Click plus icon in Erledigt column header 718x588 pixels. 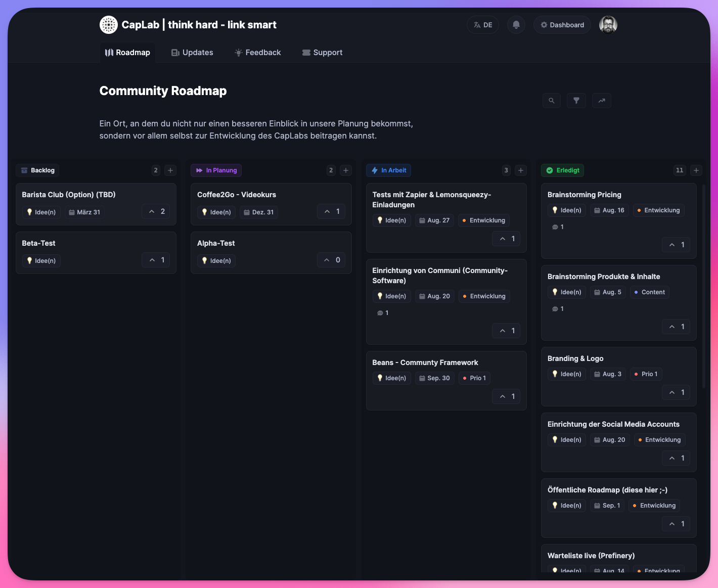pyautogui.click(x=696, y=170)
